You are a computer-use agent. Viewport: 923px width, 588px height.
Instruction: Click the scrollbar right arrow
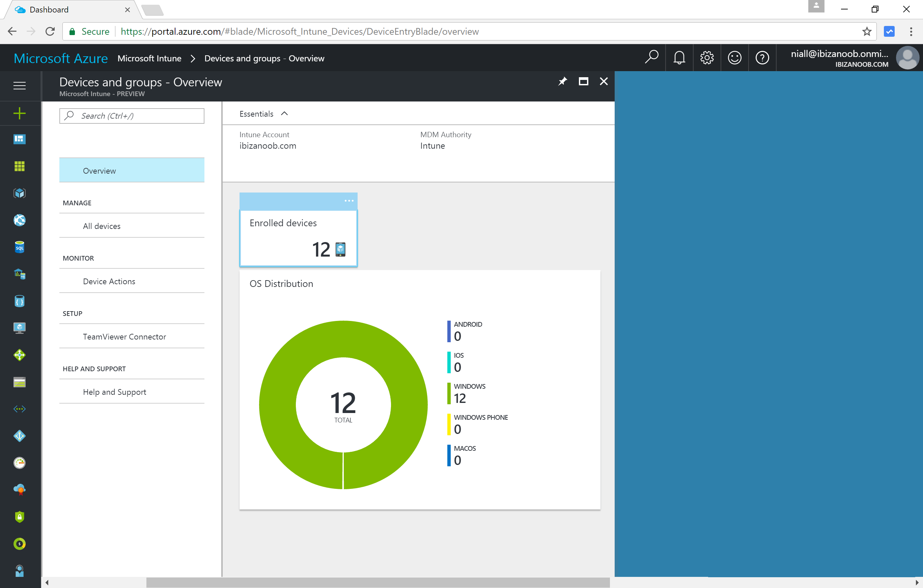pyautogui.click(x=917, y=582)
